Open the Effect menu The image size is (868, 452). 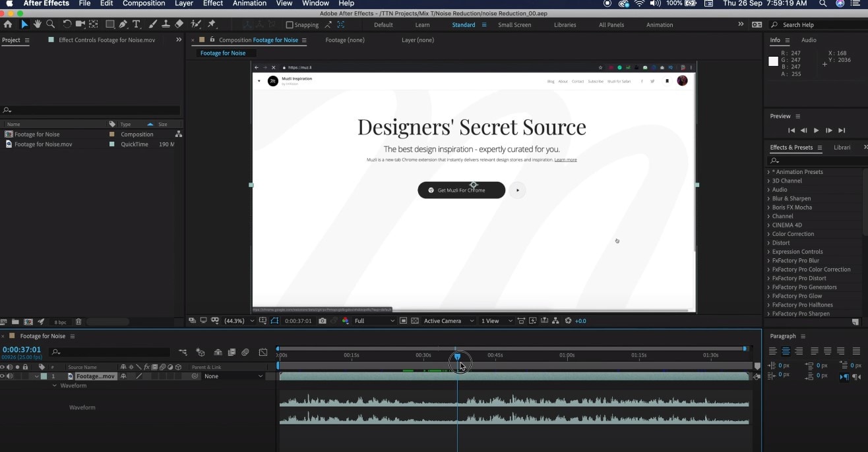[213, 3]
